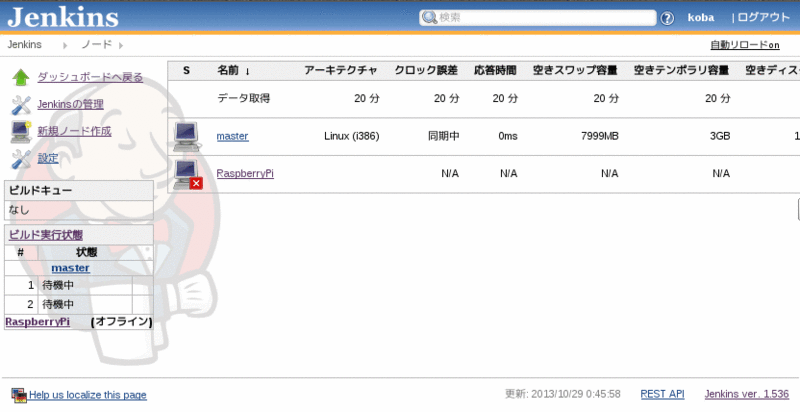Open the koba user link
The image size is (800, 412).
click(701, 17)
